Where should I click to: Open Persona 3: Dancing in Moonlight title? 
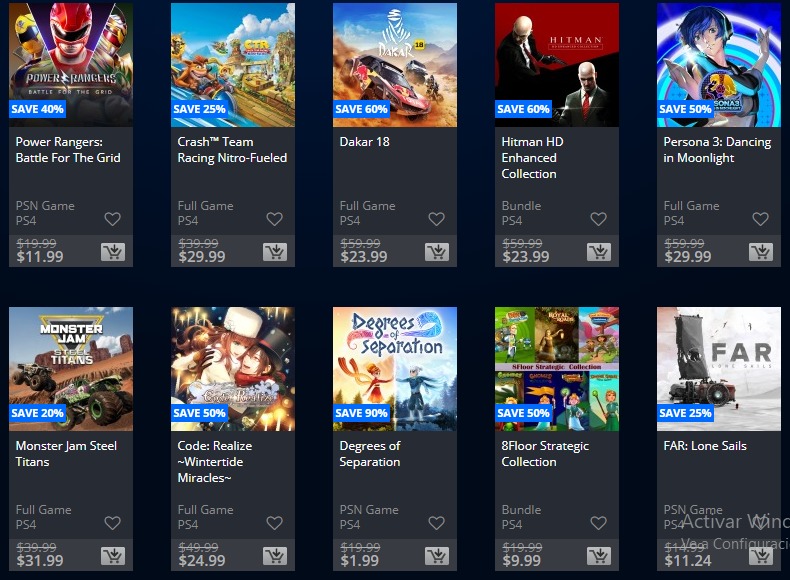717,150
